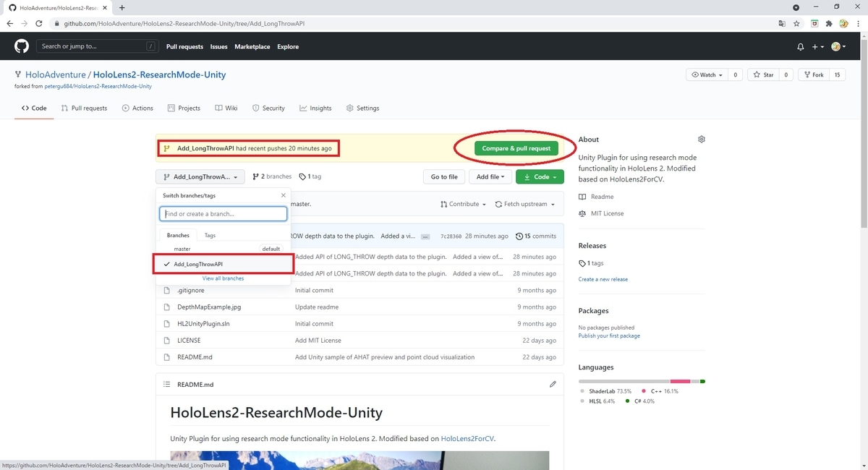Open the HoloLens2ForCV link in README
Screen dimensions: 868x470
click(x=467, y=438)
